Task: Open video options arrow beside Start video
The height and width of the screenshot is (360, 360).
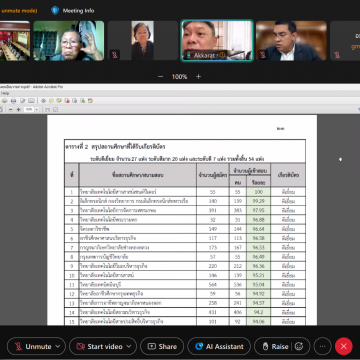Action: tap(129, 346)
